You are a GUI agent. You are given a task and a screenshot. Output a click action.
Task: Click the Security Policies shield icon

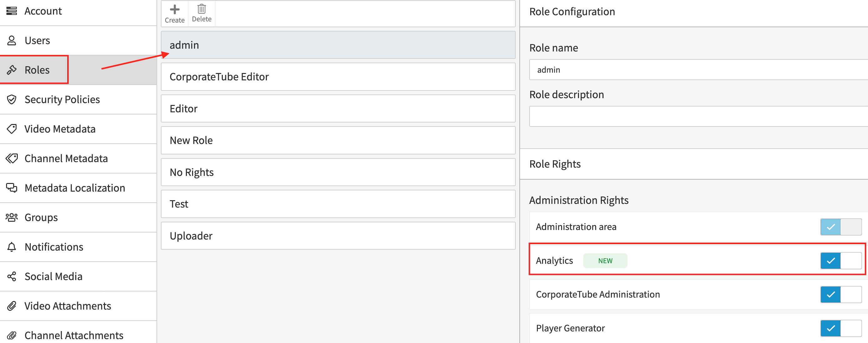12,100
